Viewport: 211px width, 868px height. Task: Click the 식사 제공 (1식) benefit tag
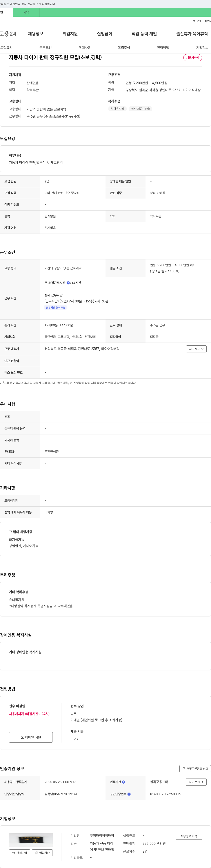tap(140, 109)
